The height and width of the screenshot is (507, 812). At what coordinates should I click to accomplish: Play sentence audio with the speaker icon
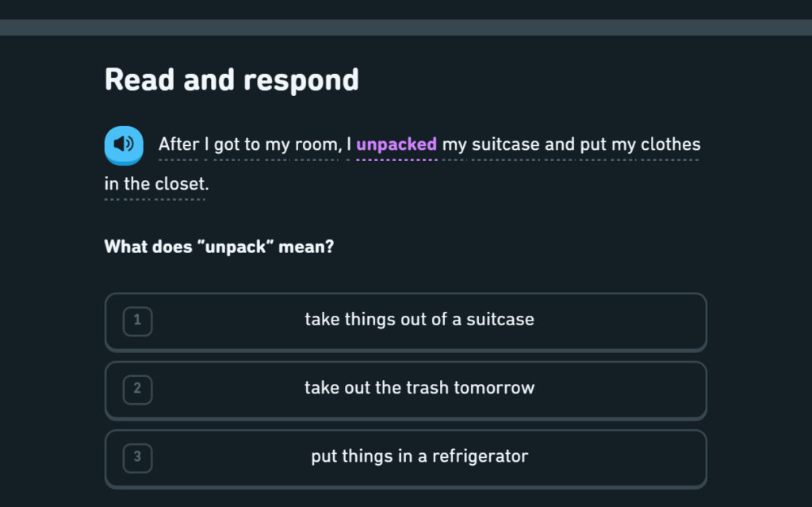[x=124, y=145]
